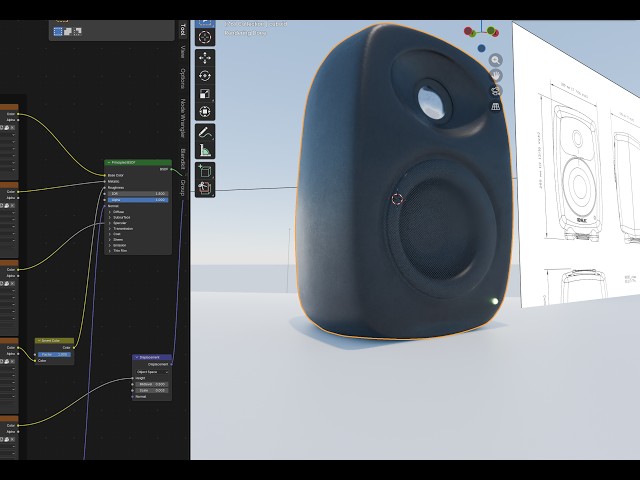Select the 3D Cursor tool
The width and height of the screenshot is (640, 480).
[204, 38]
